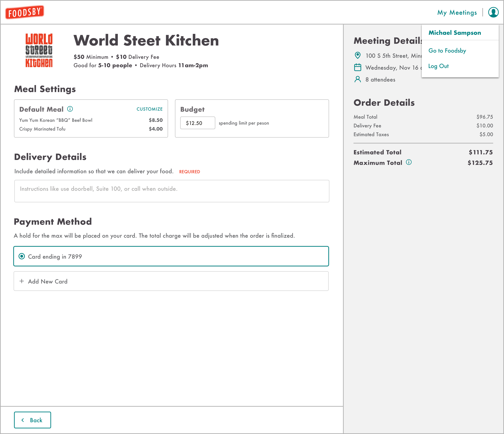The height and width of the screenshot is (434, 504).
Task: Click the World Street Kitchen logo
Action: pyautogui.click(x=39, y=50)
